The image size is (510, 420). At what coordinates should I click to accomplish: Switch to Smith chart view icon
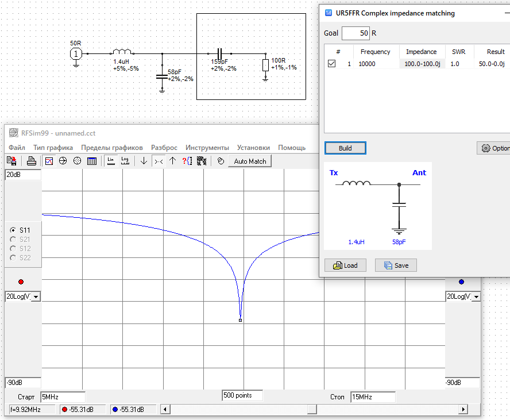pyautogui.click(x=63, y=161)
